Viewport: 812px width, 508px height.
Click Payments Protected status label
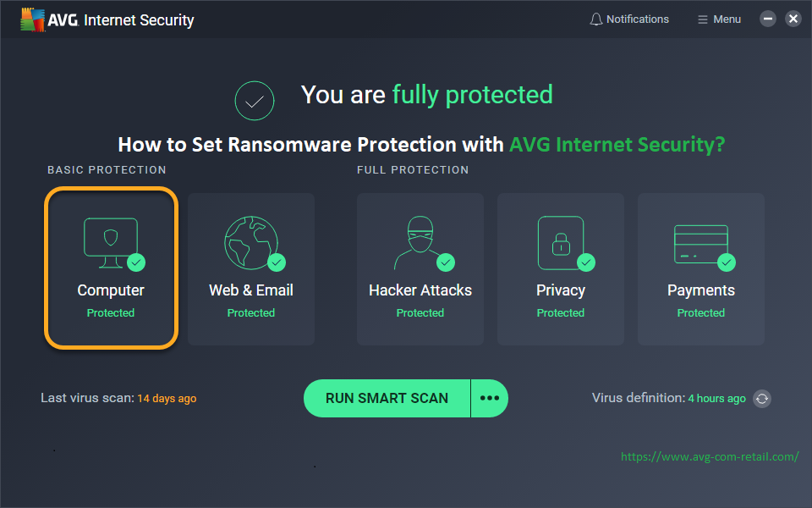(x=700, y=313)
